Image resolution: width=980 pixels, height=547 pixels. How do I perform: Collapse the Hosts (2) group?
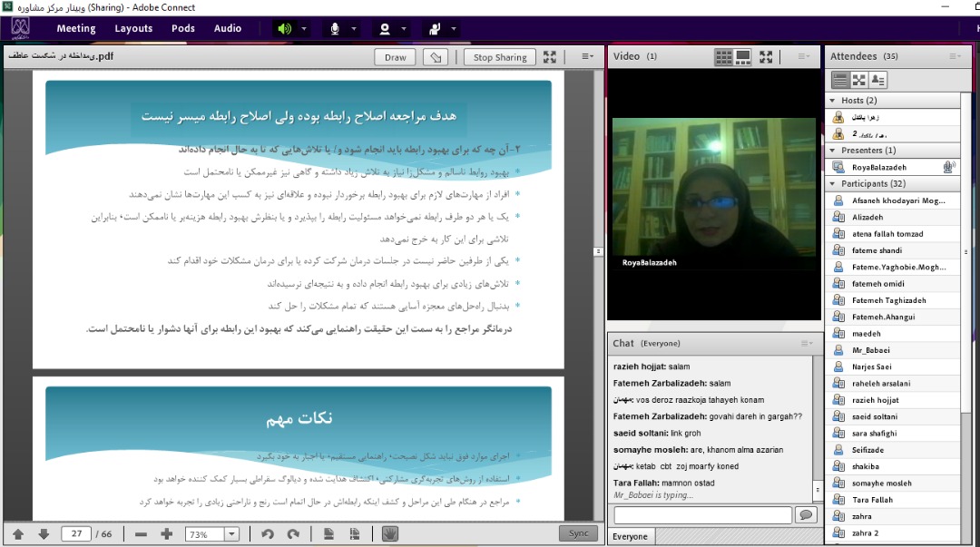coord(833,101)
